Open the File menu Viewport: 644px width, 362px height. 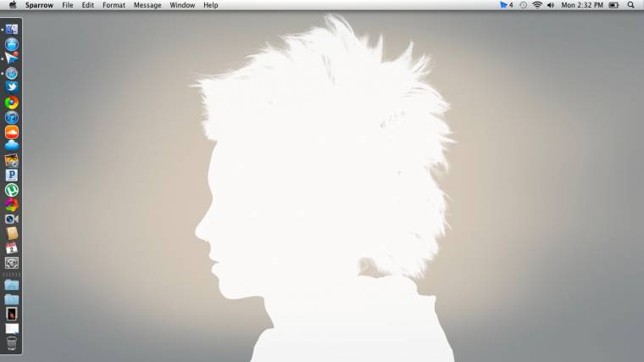click(67, 5)
